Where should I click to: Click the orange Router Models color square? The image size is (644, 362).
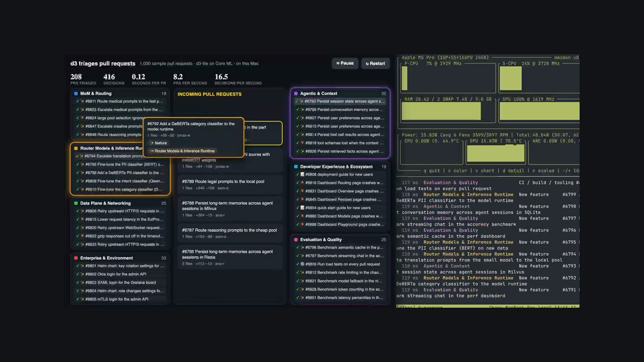pos(76,148)
